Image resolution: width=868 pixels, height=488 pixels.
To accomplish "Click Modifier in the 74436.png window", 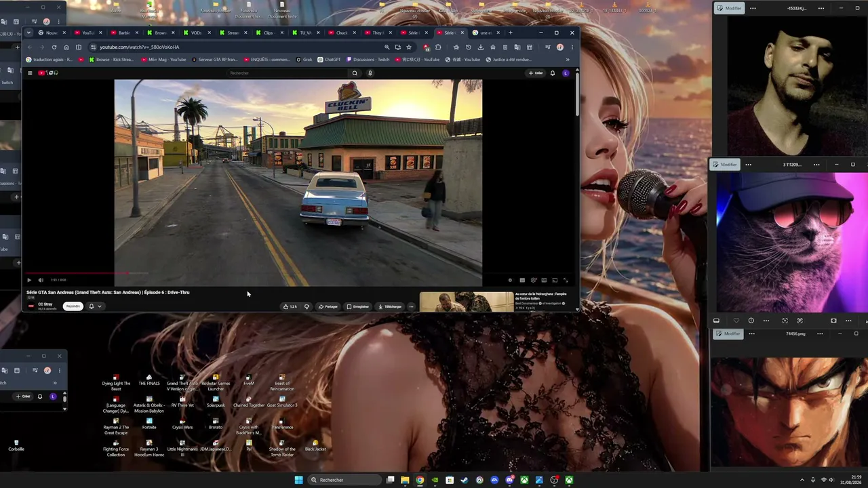I will (729, 333).
